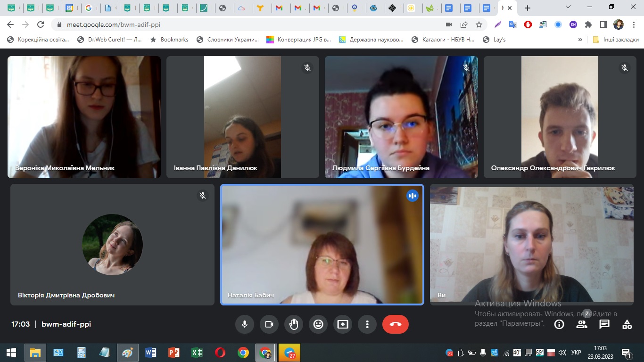Launch Word from the Windows taskbar
644x362 pixels.
pos(151,353)
